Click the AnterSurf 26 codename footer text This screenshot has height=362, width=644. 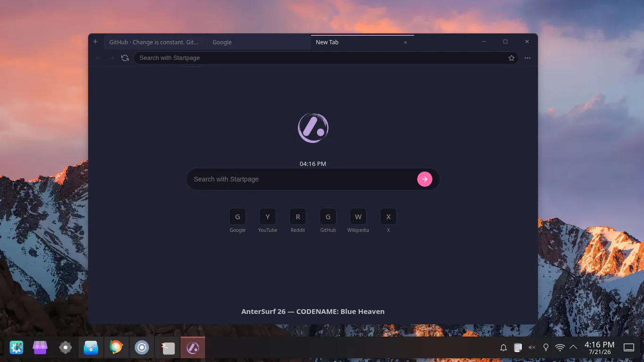[313, 312]
